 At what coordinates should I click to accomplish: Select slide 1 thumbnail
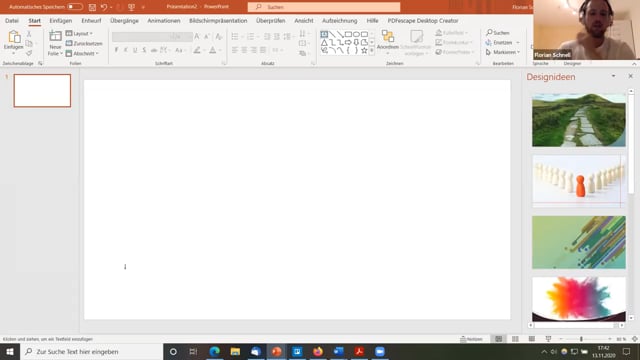[42, 91]
